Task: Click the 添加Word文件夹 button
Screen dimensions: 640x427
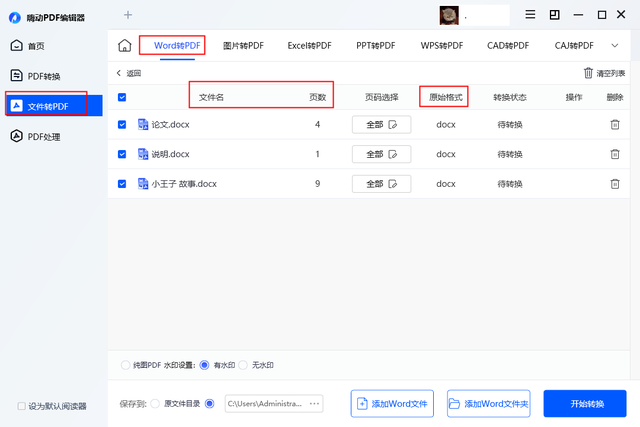Action: pyautogui.click(x=489, y=404)
